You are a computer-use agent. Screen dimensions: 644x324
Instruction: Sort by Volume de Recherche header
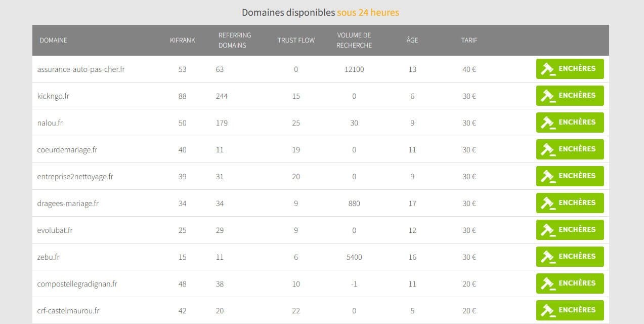click(354, 40)
